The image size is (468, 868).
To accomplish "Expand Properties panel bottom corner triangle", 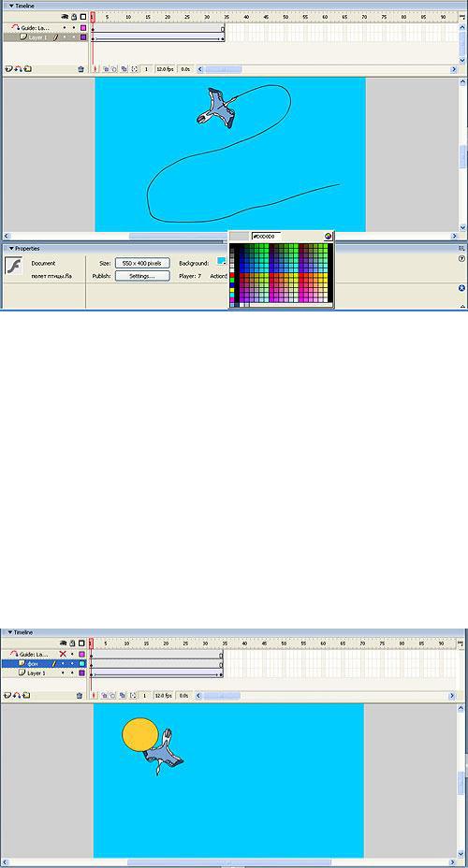I will 462,306.
